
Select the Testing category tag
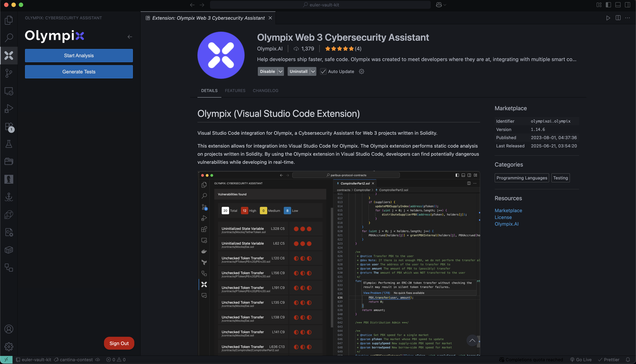[561, 178]
